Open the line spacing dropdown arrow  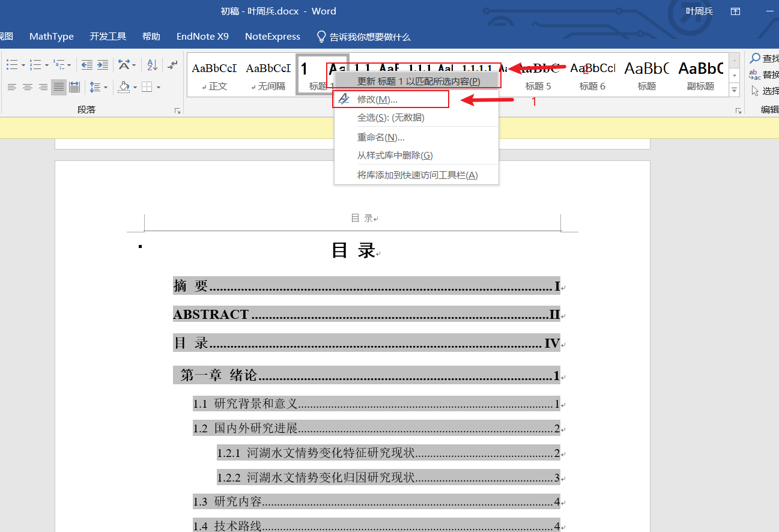tap(106, 88)
